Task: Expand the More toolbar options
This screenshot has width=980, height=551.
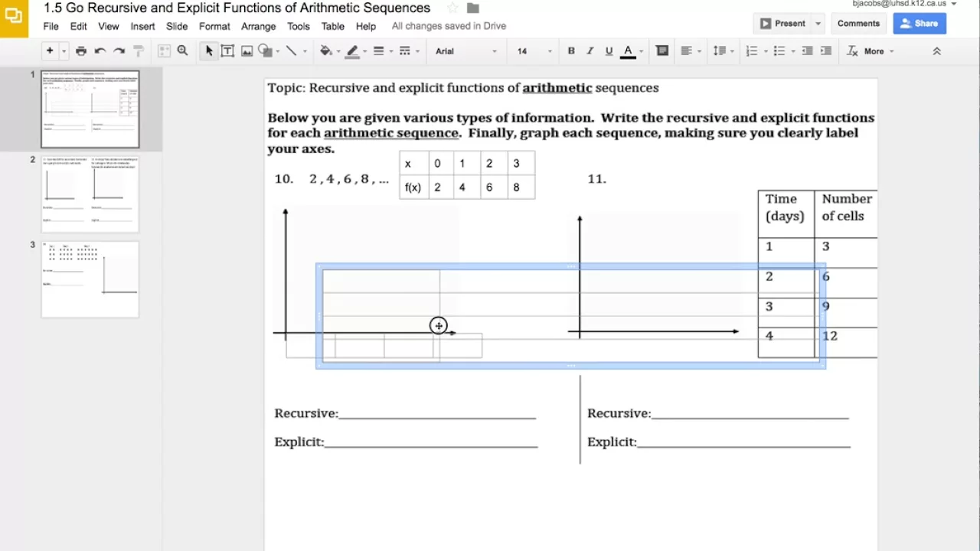Action: (879, 51)
